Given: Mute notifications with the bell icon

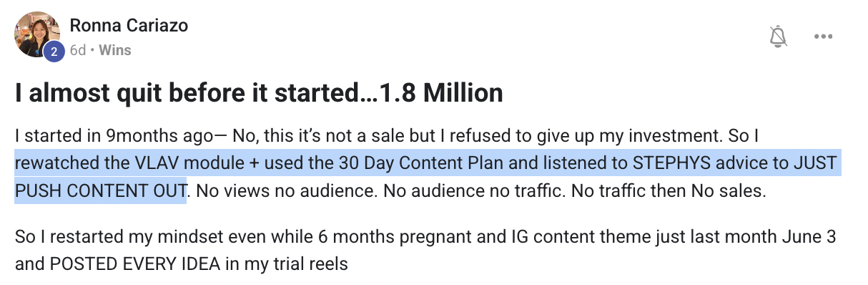Looking at the screenshot, I should pos(778,37).
